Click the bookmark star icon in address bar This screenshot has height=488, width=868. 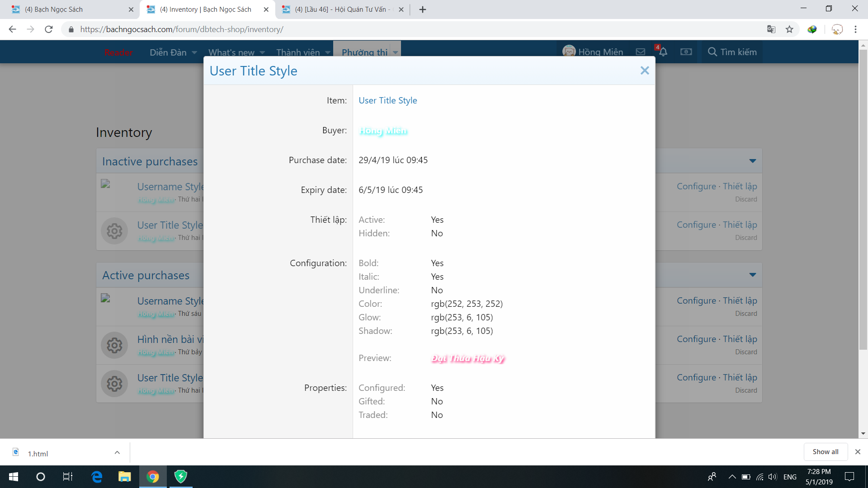point(789,29)
